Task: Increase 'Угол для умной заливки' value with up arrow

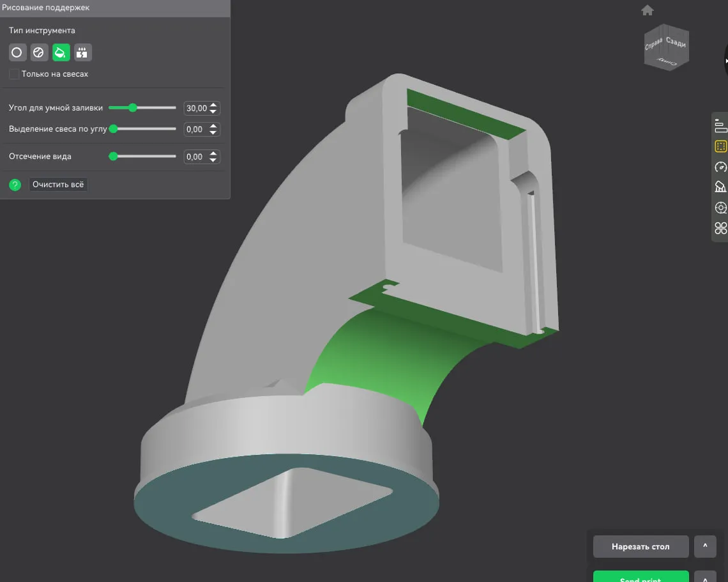Action: (214, 105)
